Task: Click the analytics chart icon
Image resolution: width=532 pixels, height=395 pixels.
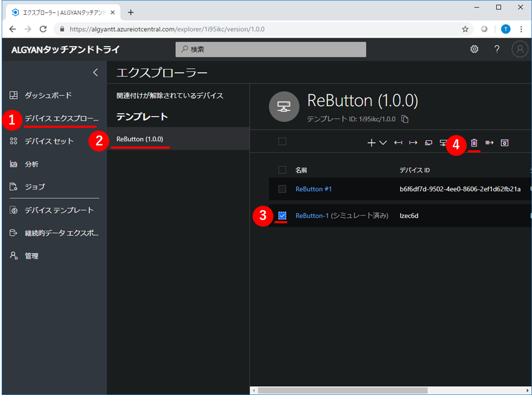Action: pyautogui.click(x=14, y=164)
